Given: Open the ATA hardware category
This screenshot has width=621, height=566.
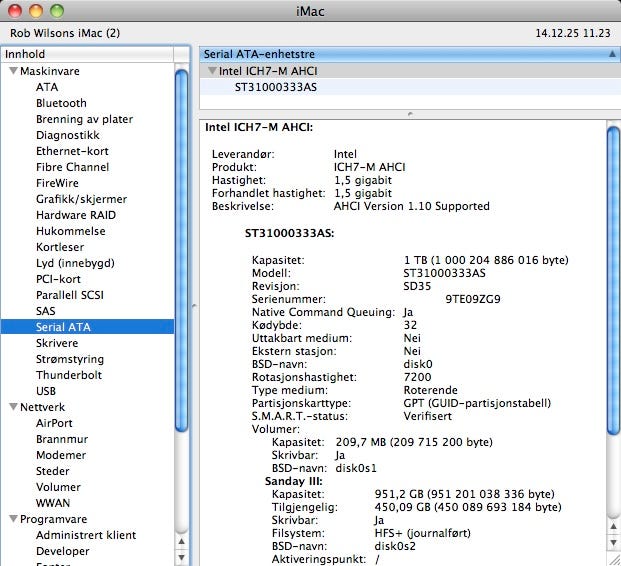Looking at the screenshot, I should [47, 87].
